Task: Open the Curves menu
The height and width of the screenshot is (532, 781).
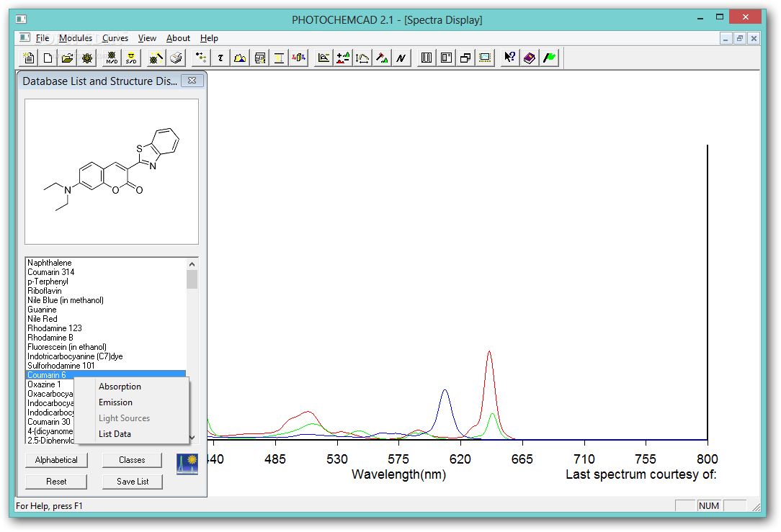Action: [x=115, y=38]
